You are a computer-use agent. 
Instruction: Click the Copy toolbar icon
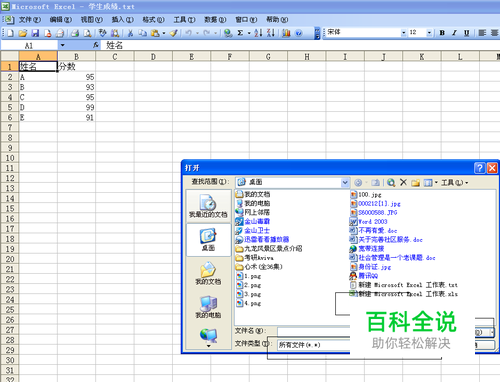[143, 33]
